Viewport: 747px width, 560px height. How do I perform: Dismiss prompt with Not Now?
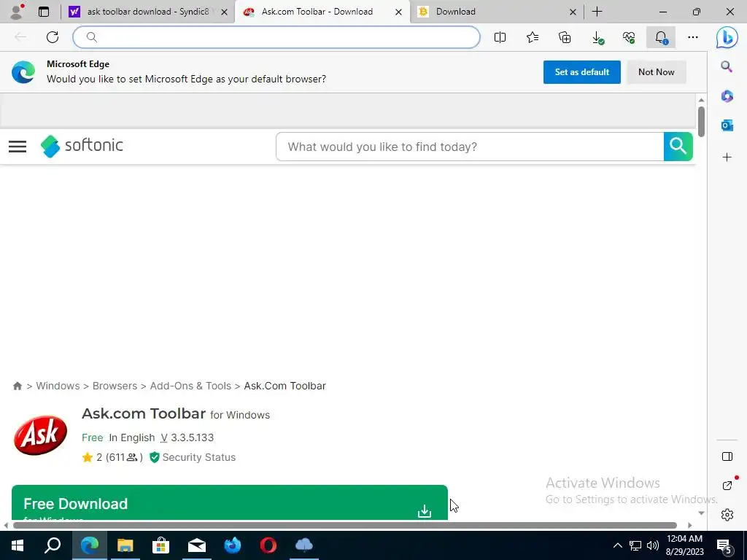[656, 72]
